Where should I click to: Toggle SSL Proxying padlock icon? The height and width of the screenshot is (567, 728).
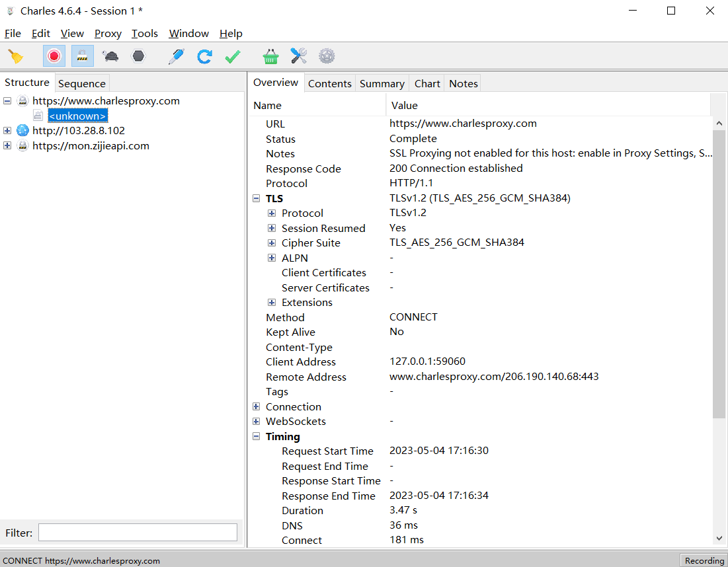pos(83,56)
